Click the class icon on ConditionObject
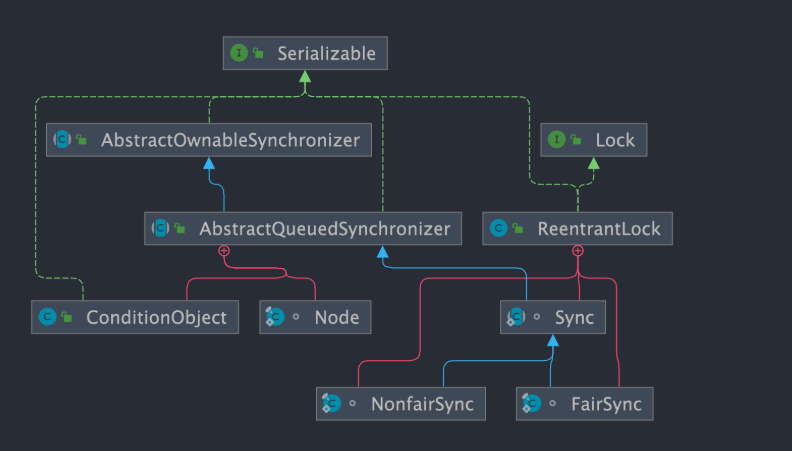This screenshot has height=451, width=792. [46, 318]
